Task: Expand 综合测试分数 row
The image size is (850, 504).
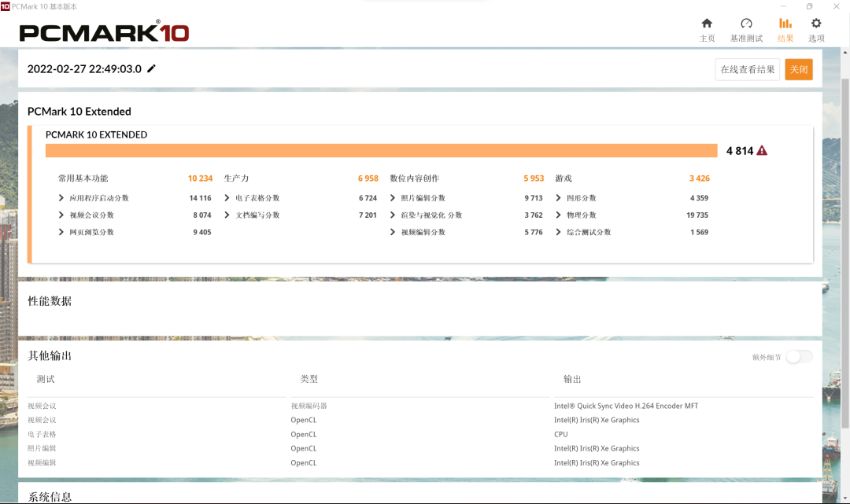Action: (558, 232)
